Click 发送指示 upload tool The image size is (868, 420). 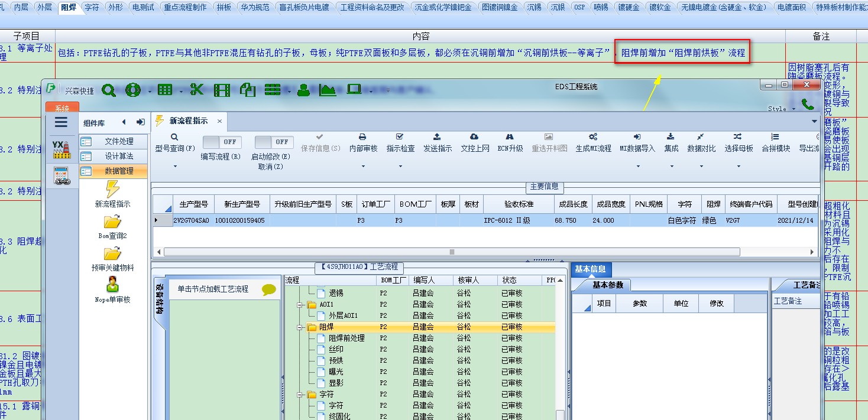[x=438, y=142]
